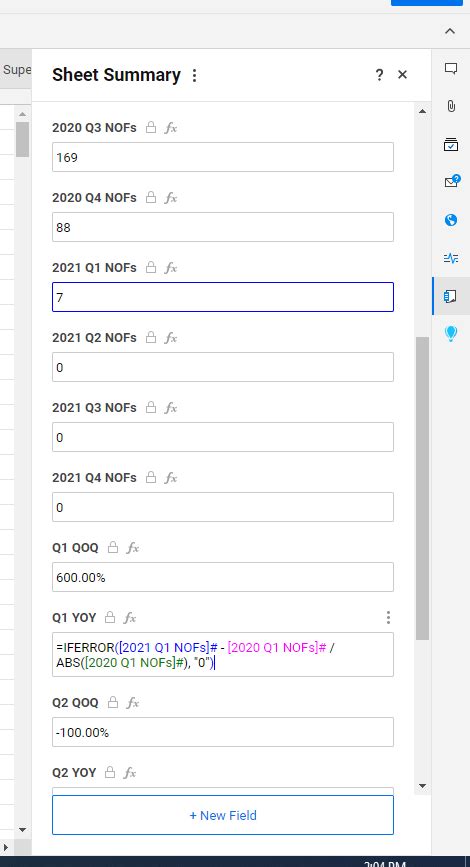
Task: Close the Sheet Summary panel
Action: (x=403, y=75)
